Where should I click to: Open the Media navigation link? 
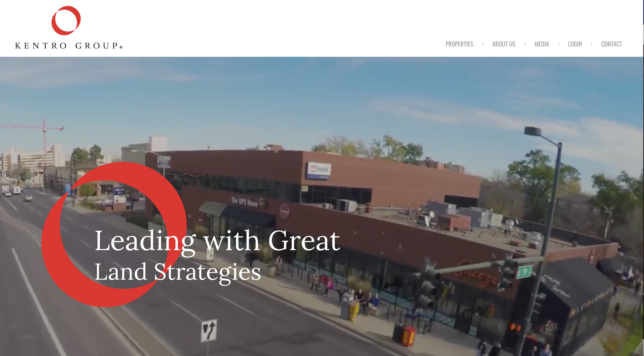[x=541, y=44]
